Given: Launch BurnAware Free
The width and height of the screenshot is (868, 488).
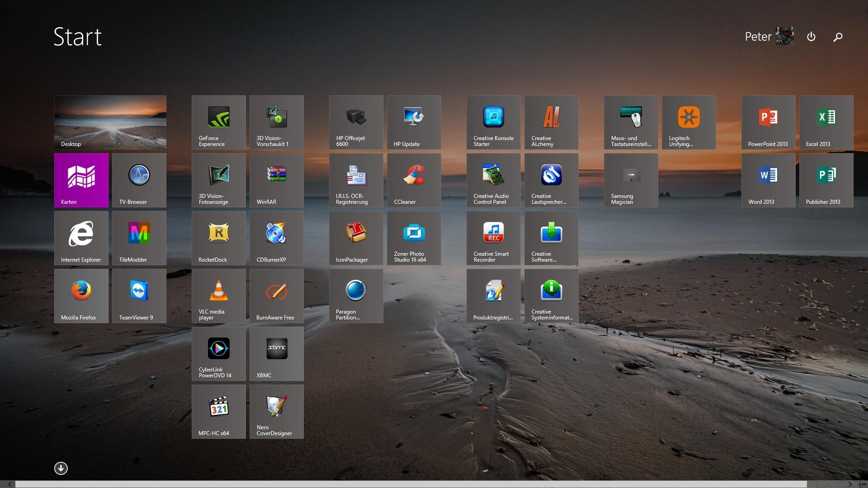Looking at the screenshot, I should (x=277, y=296).
